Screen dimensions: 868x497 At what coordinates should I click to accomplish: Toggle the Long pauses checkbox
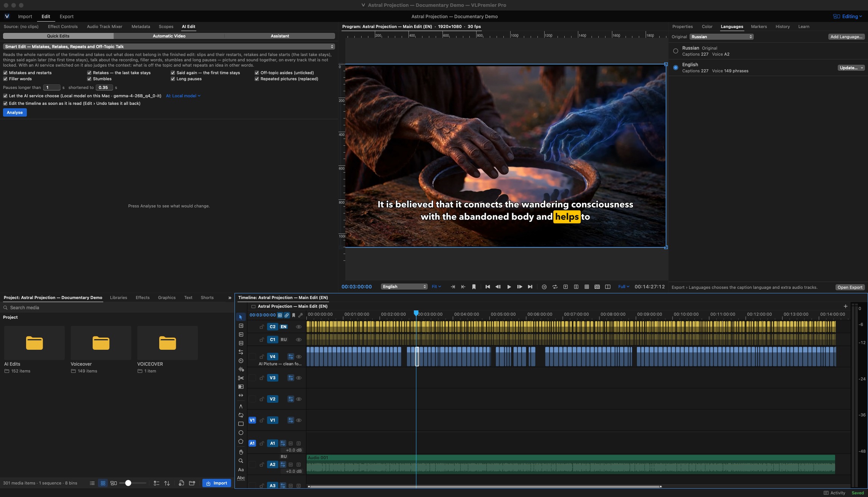coord(173,79)
